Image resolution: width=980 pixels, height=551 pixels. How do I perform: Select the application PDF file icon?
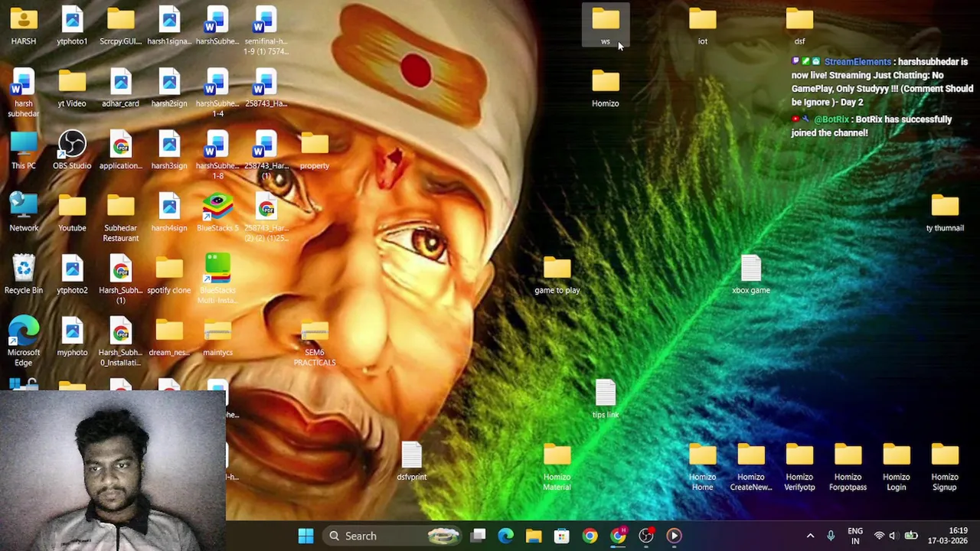point(120,150)
